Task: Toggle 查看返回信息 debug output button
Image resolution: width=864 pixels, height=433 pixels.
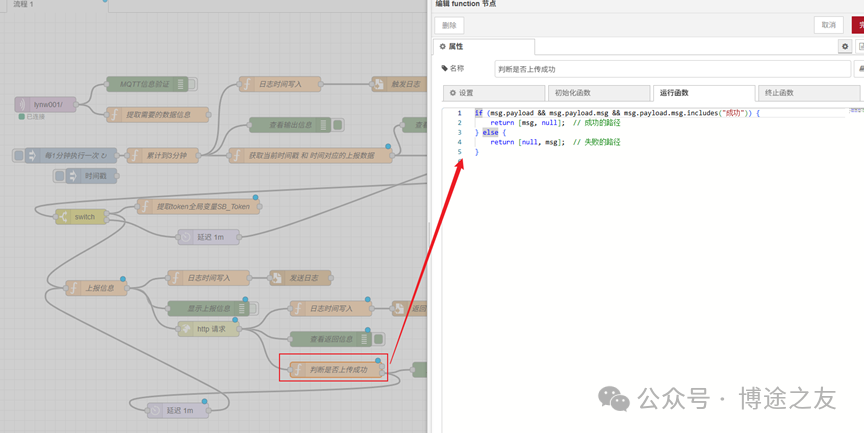Action: point(378,339)
